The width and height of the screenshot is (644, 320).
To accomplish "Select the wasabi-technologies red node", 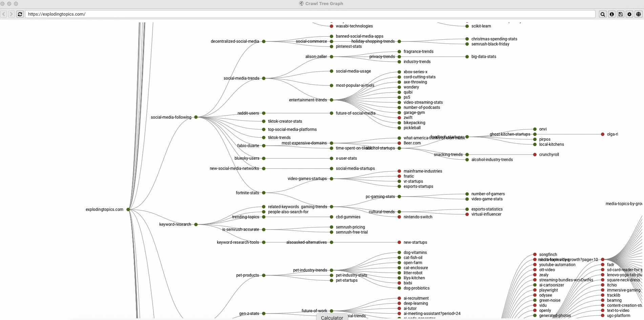I will [x=331, y=26].
